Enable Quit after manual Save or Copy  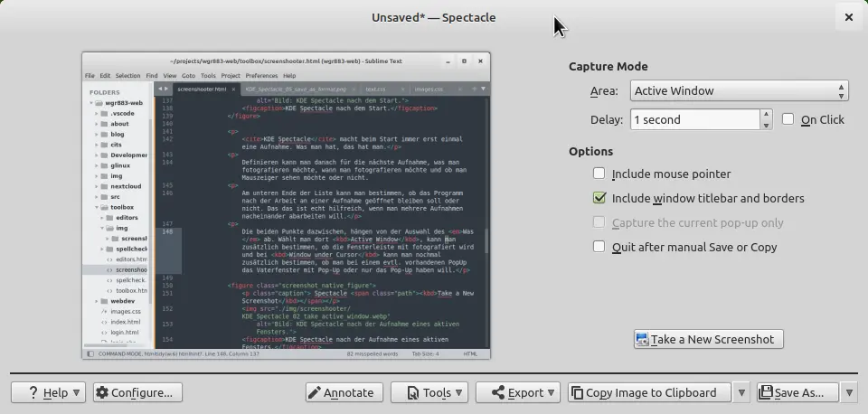click(x=599, y=247)
